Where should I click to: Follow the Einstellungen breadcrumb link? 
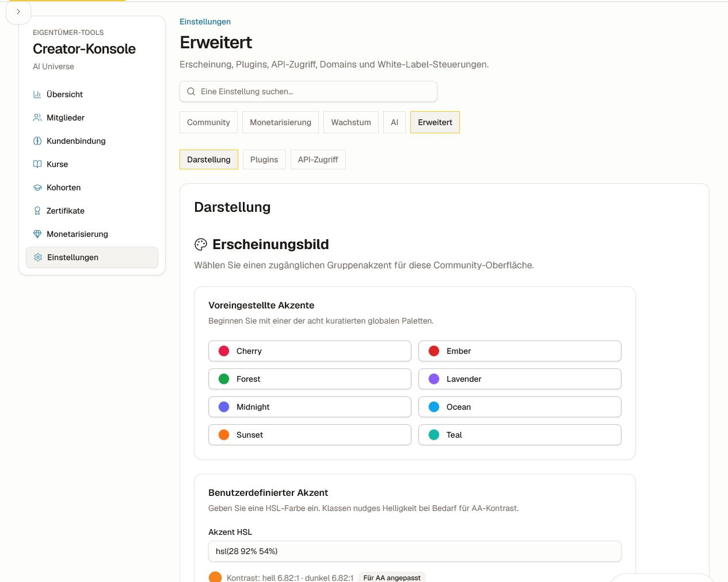tap(205, 22)
